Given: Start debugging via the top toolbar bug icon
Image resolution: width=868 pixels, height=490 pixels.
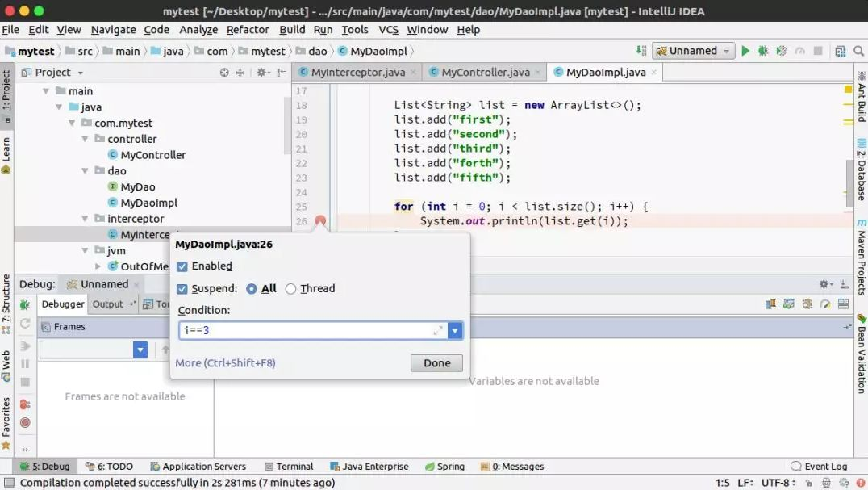Looking at the screenshot, I should point(763,51).
